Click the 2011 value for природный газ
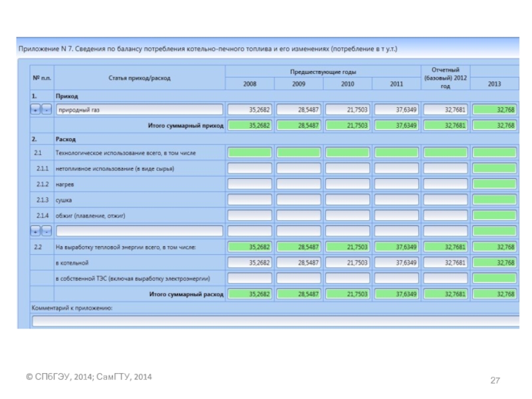Viewport: 532px width, 399px height. click(396, 110)
